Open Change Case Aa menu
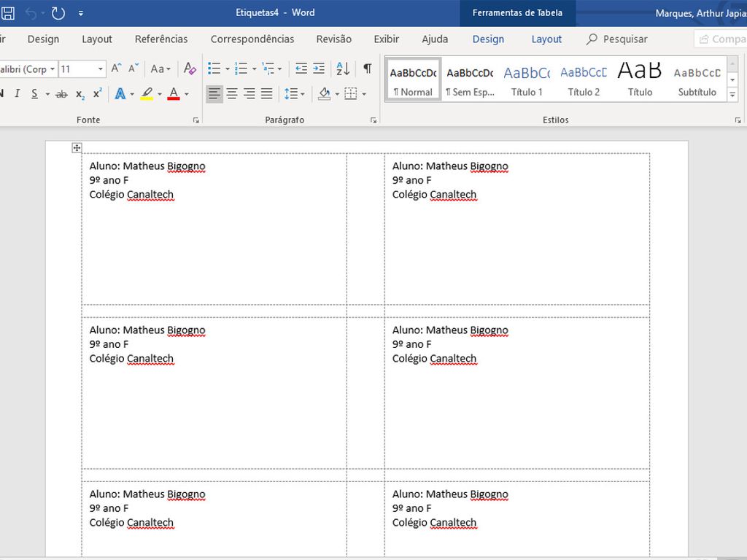747x560 pixels. (x=160, y=69)
